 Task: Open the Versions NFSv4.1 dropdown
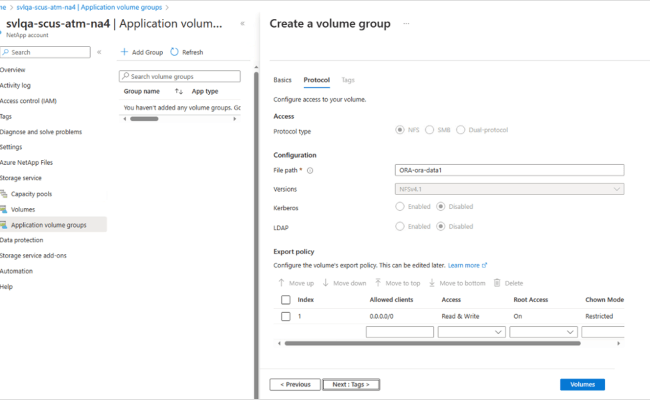509,189
